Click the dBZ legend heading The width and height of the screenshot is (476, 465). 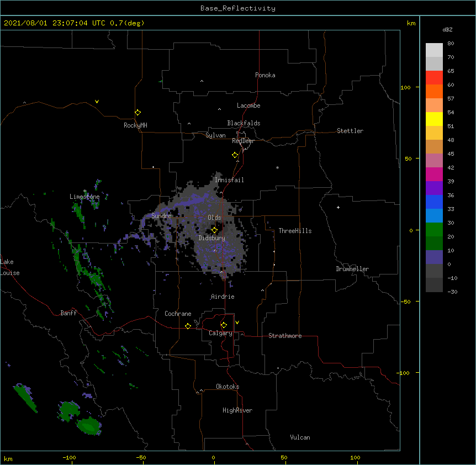pos(447,29)
